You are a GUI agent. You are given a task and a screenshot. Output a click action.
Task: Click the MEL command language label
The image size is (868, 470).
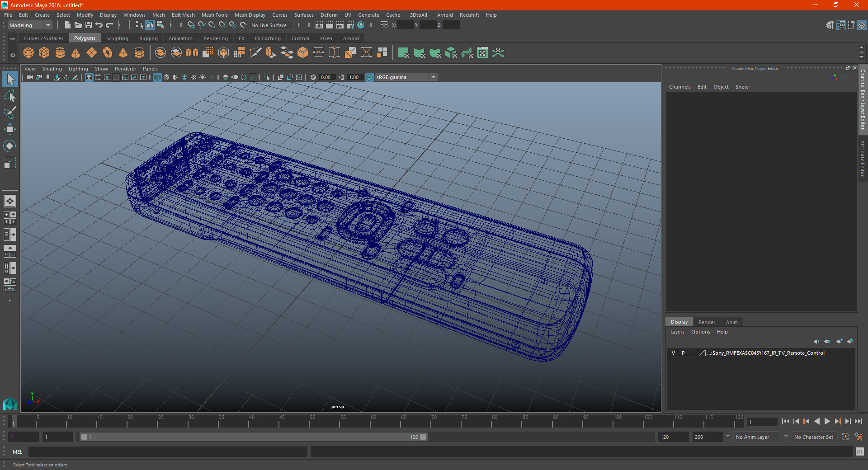tap(18, 452)
